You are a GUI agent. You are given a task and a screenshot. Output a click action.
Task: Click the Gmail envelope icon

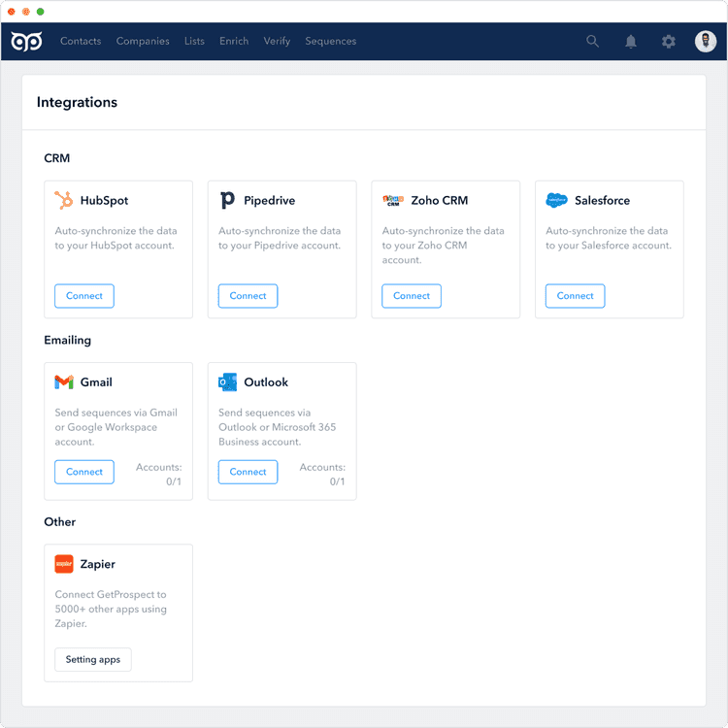64,382
